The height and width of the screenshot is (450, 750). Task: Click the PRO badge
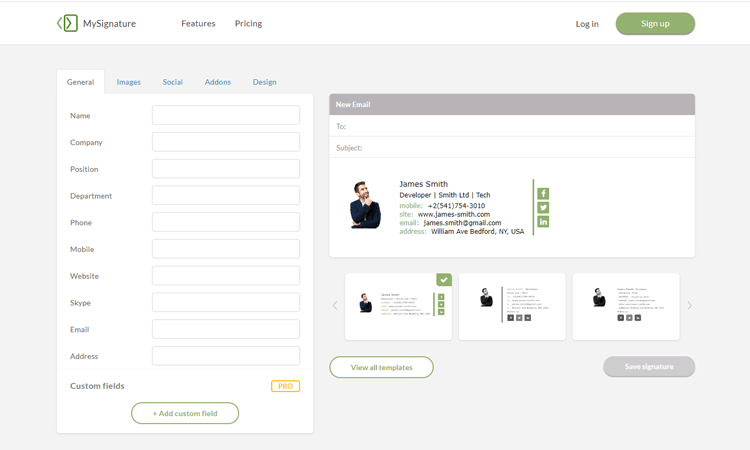[286, 386]
